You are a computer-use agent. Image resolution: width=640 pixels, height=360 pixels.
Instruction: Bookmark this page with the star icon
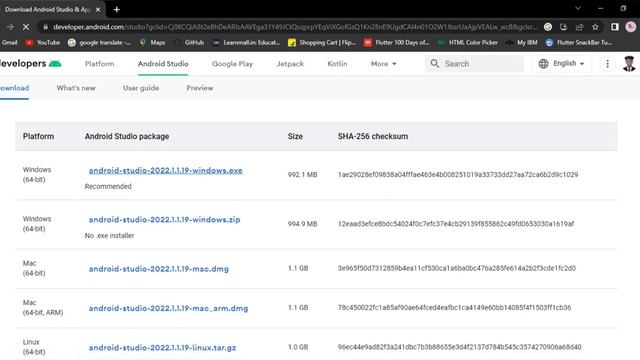pyautogui.click(x=595, y=27)
